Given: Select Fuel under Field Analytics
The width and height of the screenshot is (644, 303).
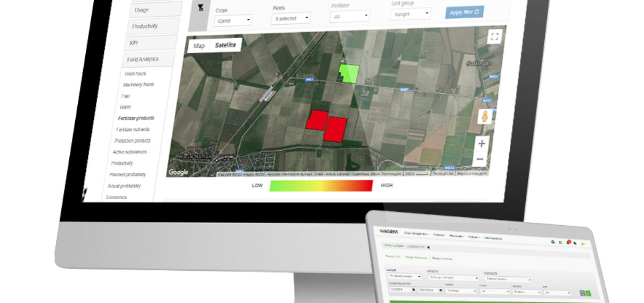Looking at the screenshot, I should coord(126,96).
